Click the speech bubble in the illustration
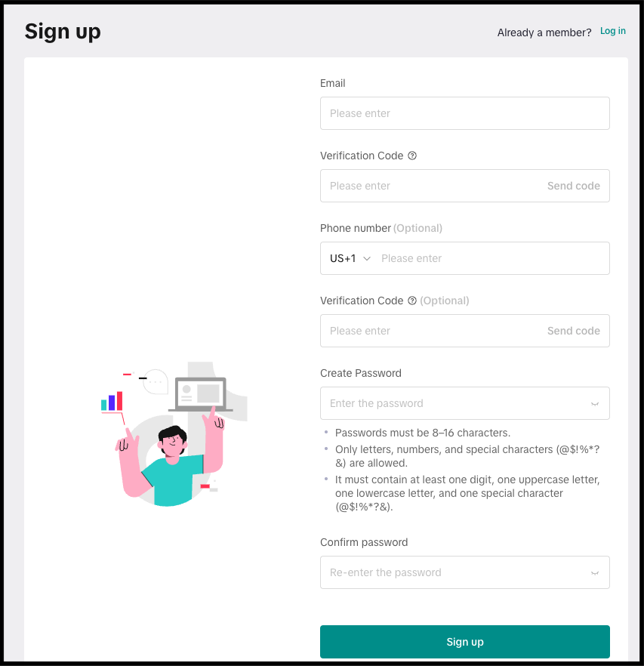Screen dimensions: 644x666 [x=156, y=381]
